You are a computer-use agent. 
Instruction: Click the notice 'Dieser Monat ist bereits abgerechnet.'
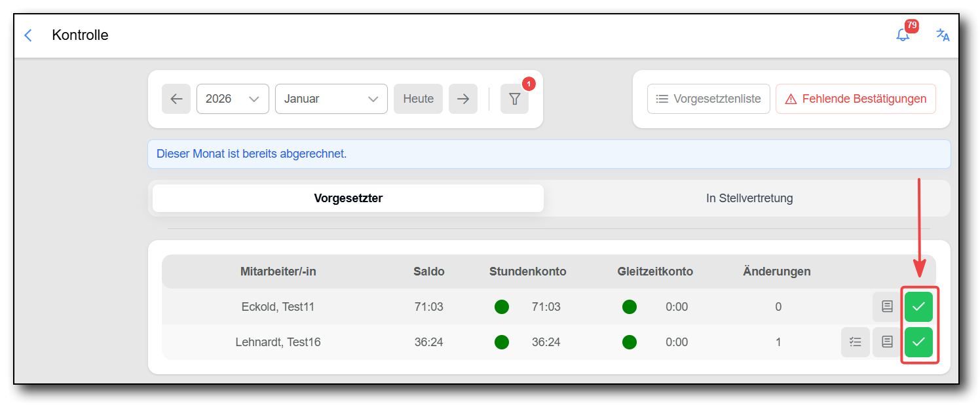click(252, 154)
